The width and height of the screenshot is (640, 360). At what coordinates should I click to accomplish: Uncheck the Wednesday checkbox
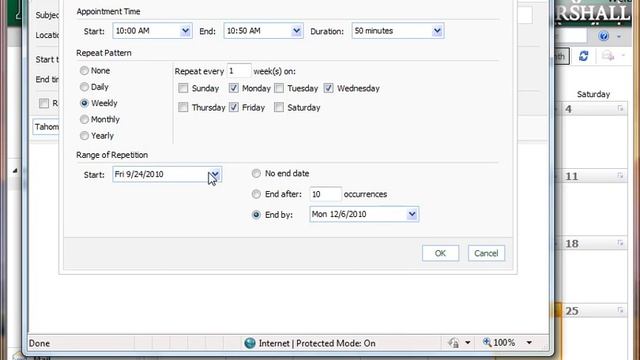pyautogui.click(x=329, y=88)
